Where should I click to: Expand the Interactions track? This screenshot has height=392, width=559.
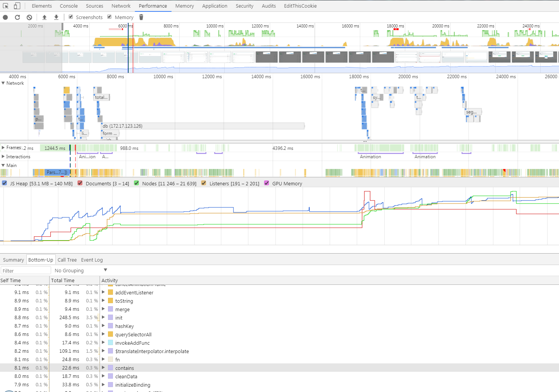3,157
